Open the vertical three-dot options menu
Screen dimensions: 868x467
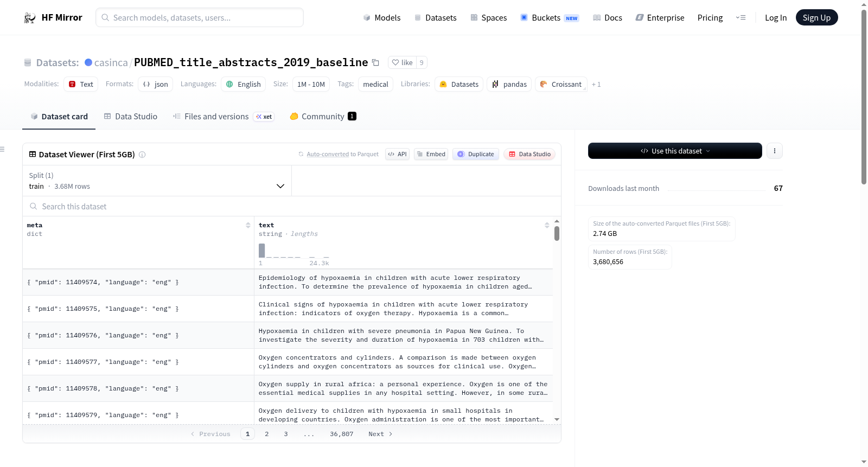775,151
